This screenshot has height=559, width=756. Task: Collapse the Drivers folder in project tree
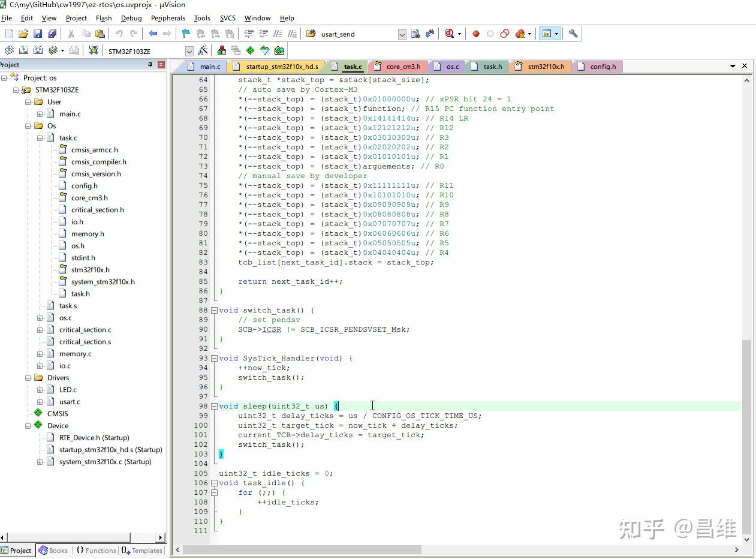coord(28,378)
